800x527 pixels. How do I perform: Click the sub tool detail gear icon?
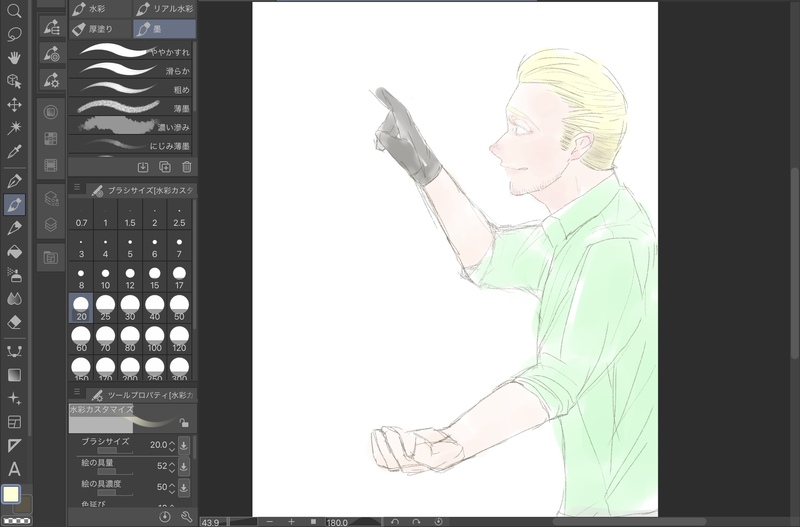51,80
